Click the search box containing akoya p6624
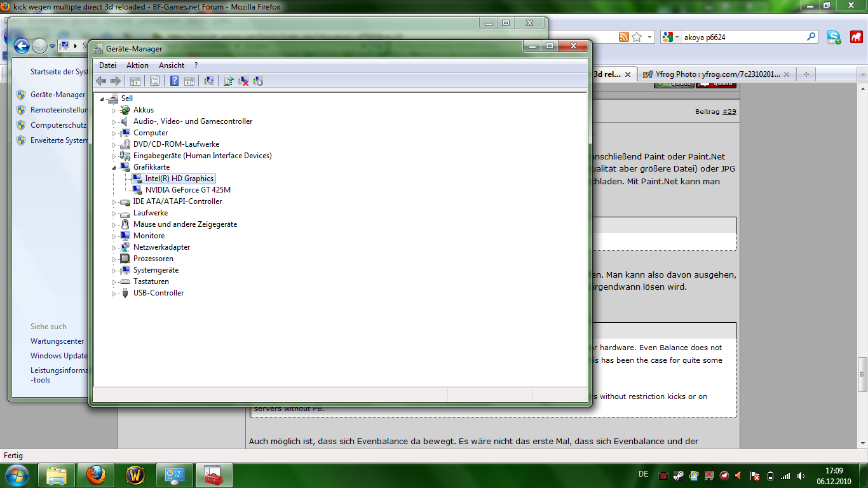868x488 pixels. tap(743, 37)
